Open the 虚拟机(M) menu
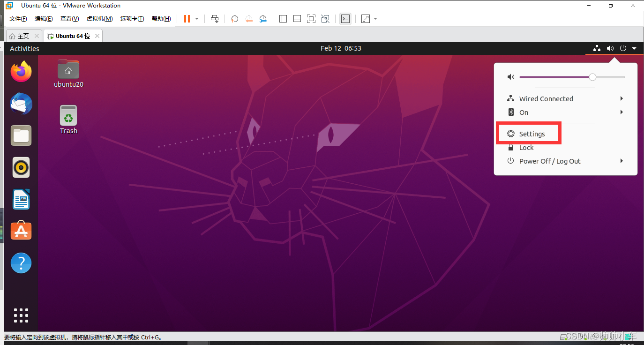644x345 pixels. (x=99, y=19)
